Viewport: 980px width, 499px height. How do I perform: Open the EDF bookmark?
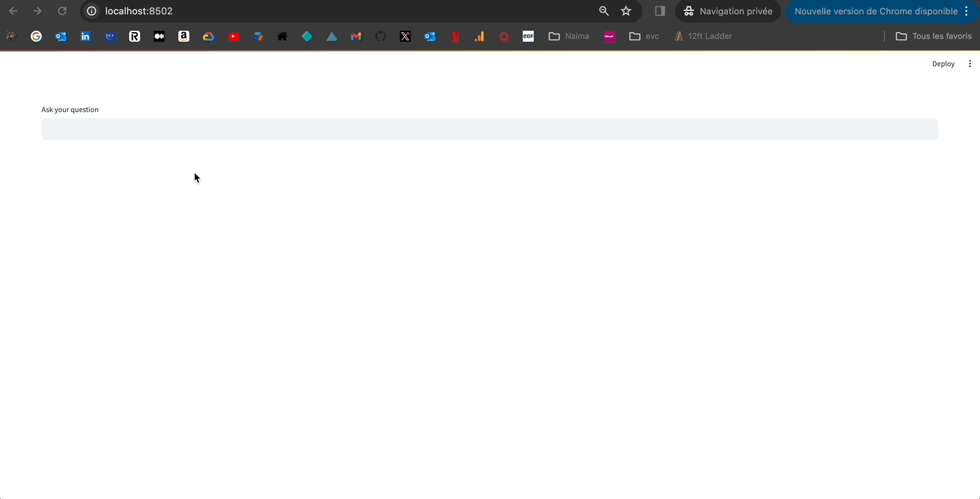(528, 36)
